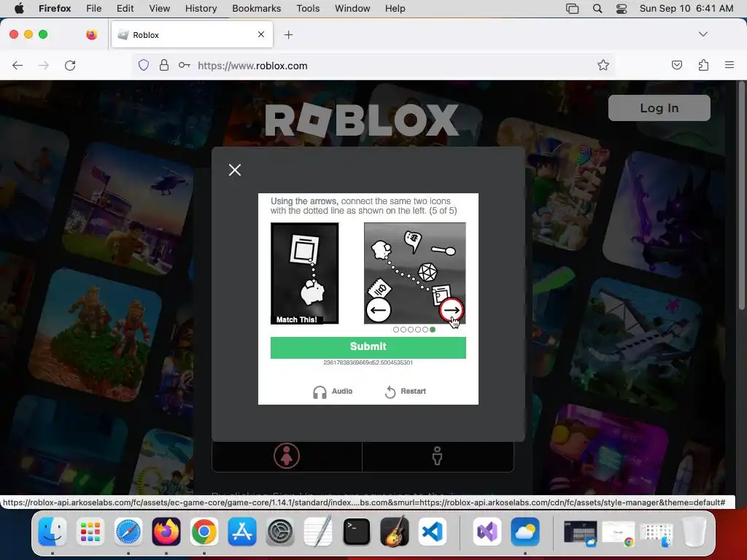Open Control Center in menu bar

point(622,9)
